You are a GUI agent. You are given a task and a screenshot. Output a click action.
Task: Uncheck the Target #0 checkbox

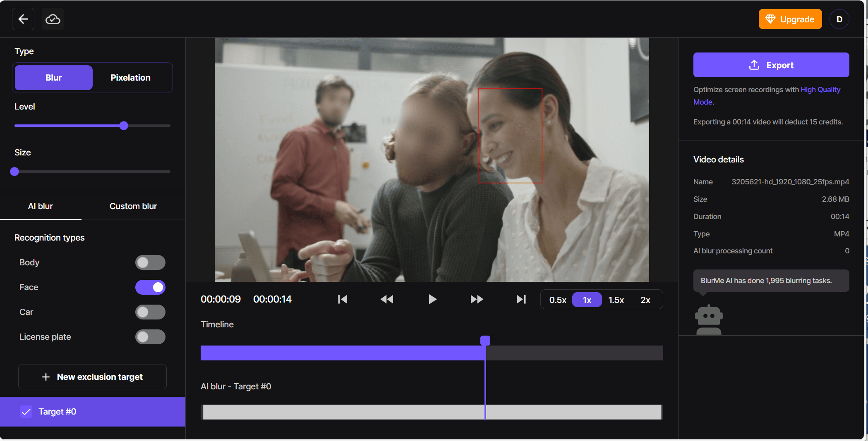click(x=26, y=412)
